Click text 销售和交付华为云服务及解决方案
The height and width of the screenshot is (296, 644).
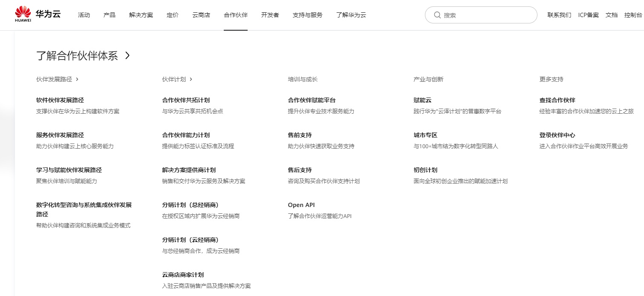(204, 181)
